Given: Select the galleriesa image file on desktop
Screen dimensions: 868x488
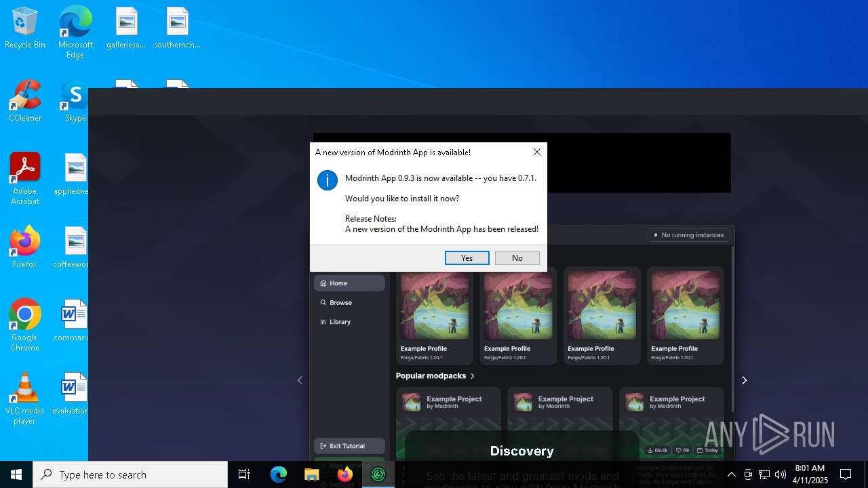Looking at the screenshot, I should coord(126,28).
